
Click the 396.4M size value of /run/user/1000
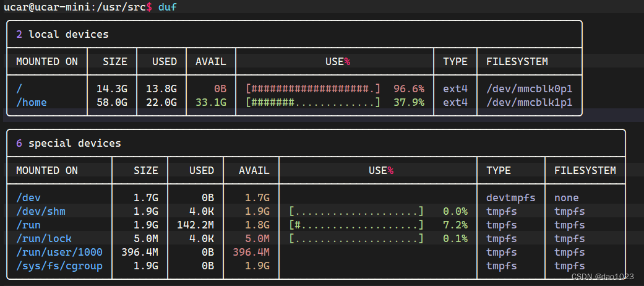tap(140, 253)
